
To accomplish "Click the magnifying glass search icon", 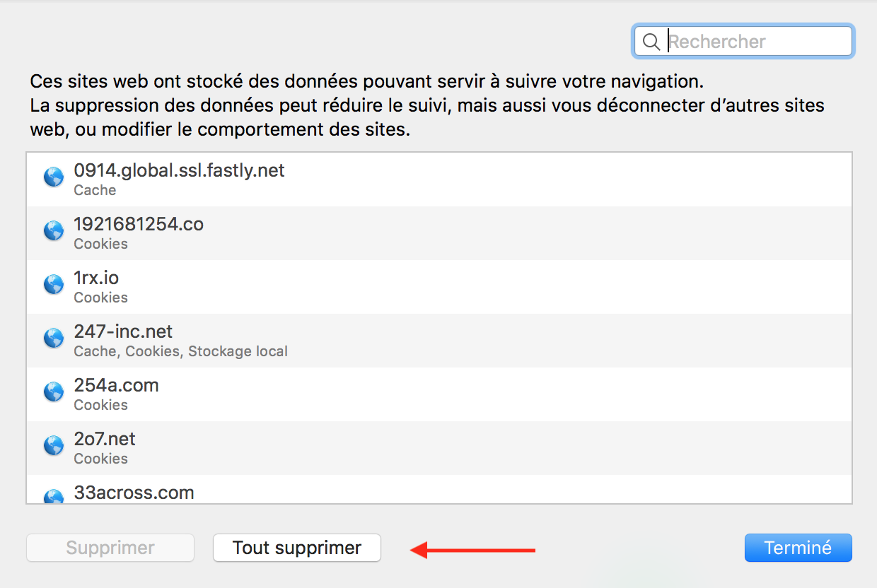I will coord(651,42).
